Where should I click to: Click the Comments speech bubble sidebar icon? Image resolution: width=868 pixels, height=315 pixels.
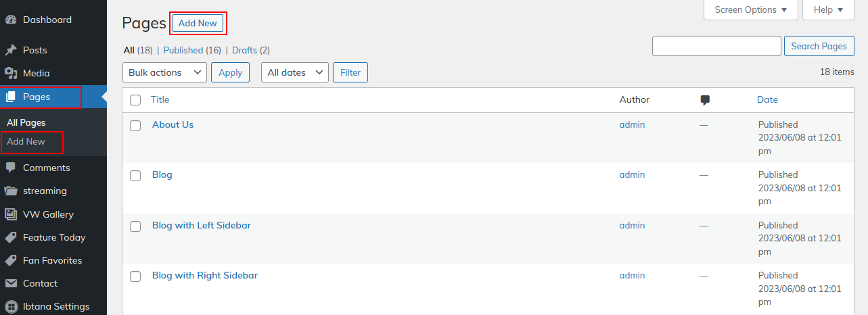click(x=11, y=168)
